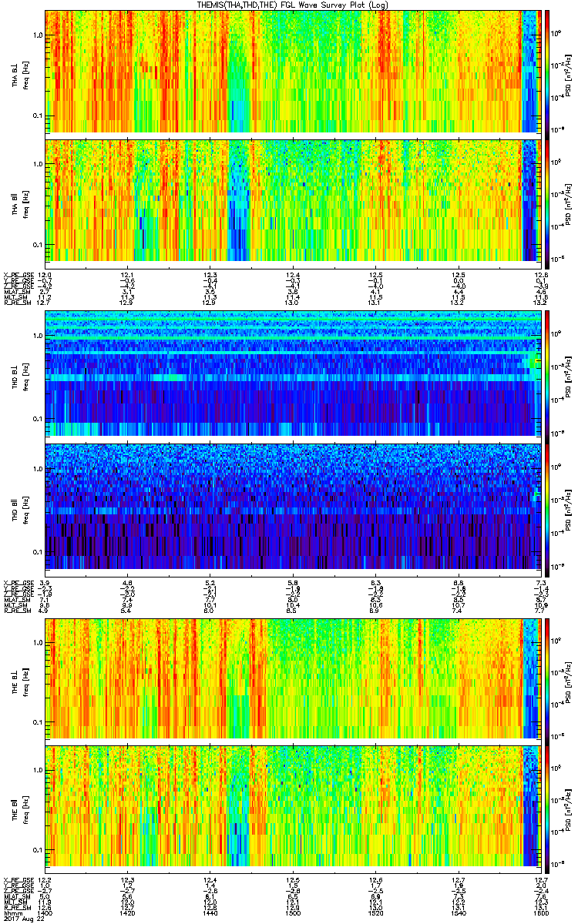
Task: Click the 1540 time tick label
Action: coord(459,912)
